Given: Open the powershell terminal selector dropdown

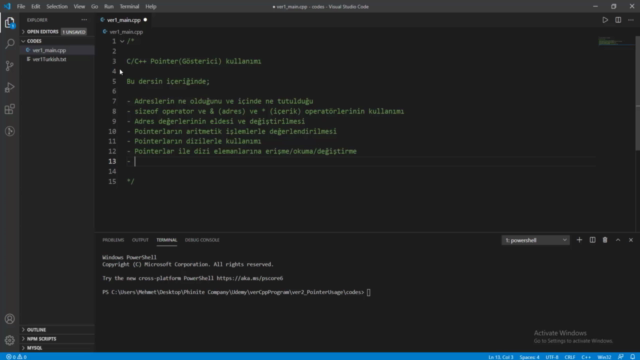Looking at the screenshot, I should 535,240.
